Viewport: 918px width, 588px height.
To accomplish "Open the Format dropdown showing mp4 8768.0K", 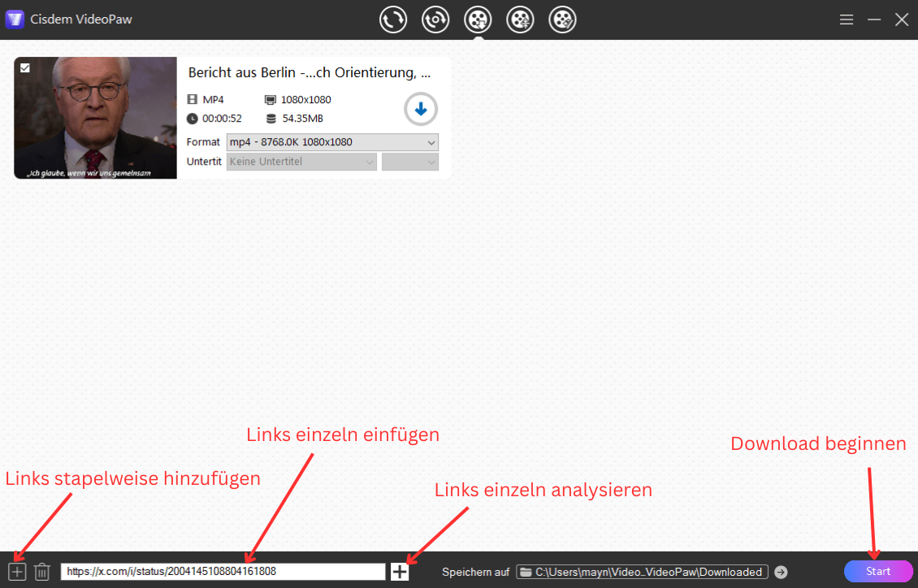I will pos(333,142).
